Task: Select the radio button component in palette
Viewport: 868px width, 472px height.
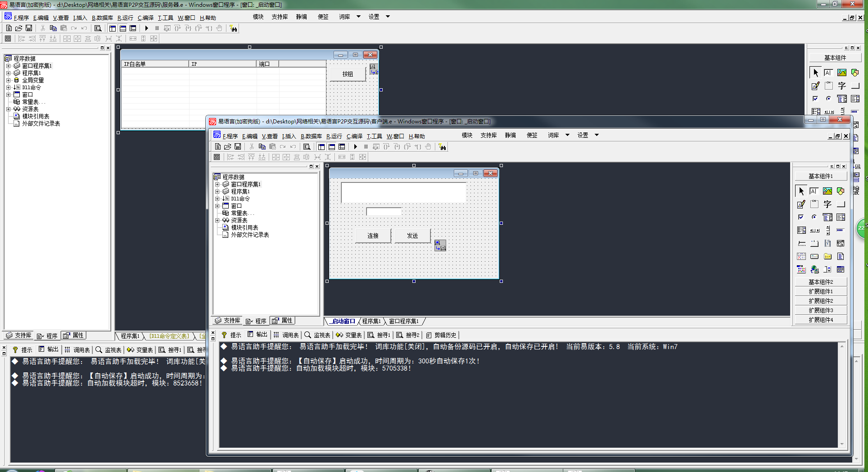Action: coord(814,218)
